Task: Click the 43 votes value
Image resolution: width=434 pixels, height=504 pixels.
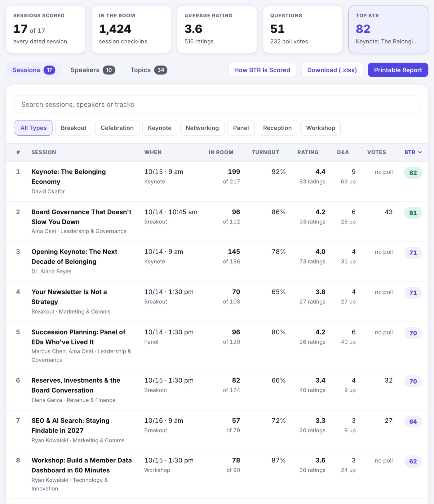Action: click(388, 212)
